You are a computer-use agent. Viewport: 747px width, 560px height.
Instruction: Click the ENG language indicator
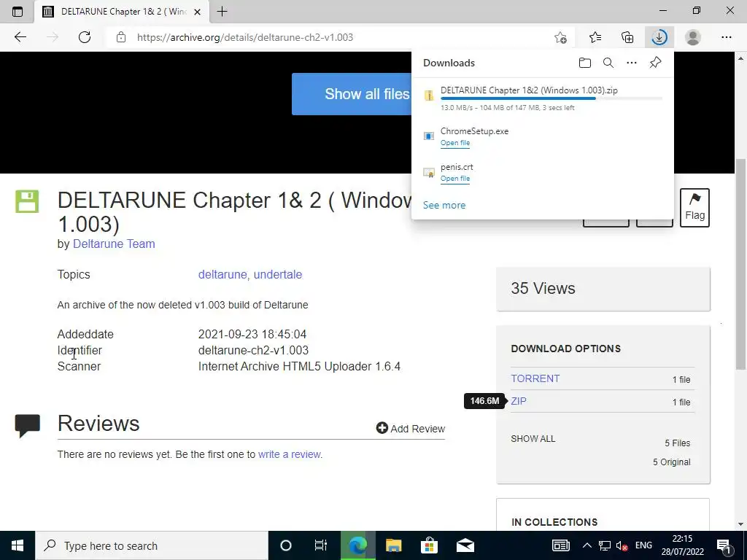click(643, 545)
